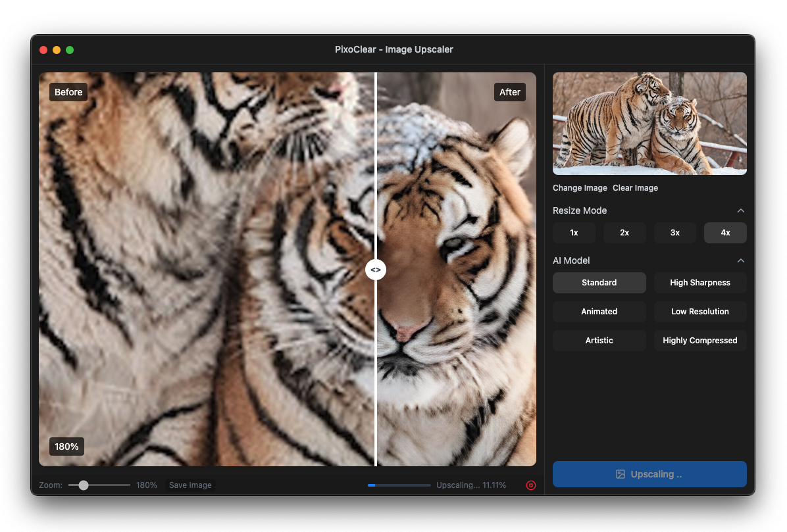
Task: Select the 2x resize mode
Action: (x=624, y=232)
